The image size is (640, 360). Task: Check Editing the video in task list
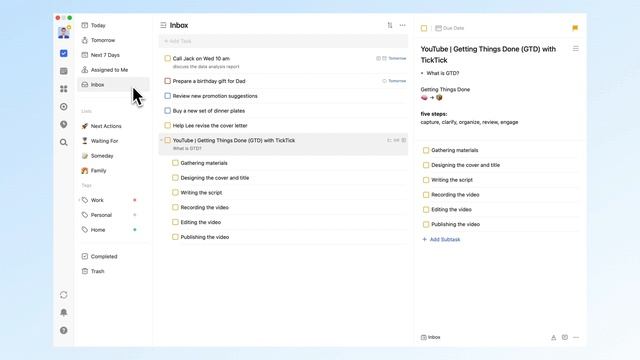point(175,222)
